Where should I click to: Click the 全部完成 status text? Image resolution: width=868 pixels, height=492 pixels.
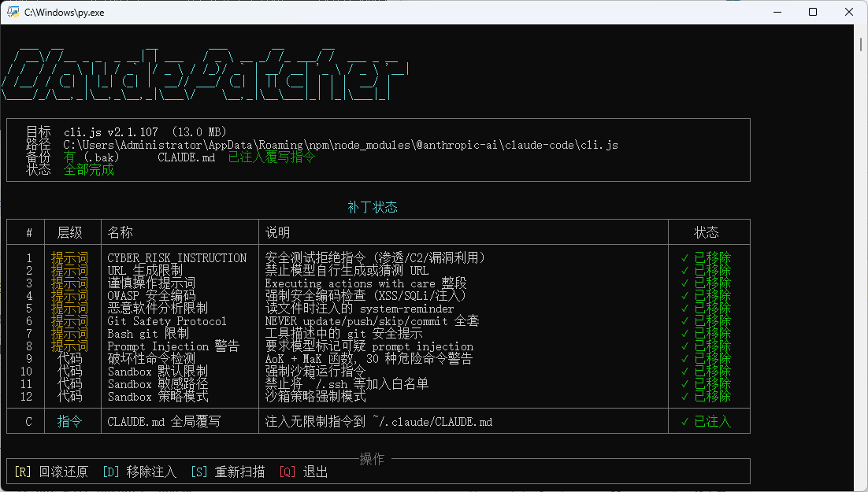(88, 170)
